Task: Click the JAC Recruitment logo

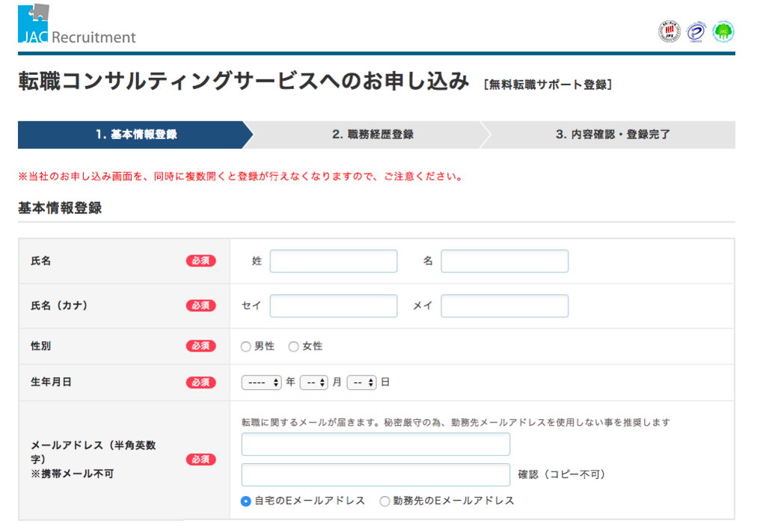Action: [x=77, y=25]
